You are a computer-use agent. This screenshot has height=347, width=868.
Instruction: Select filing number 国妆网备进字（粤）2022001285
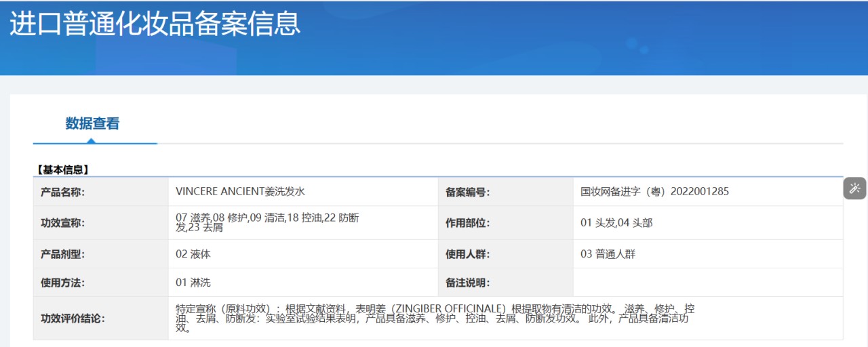(654, 191)
